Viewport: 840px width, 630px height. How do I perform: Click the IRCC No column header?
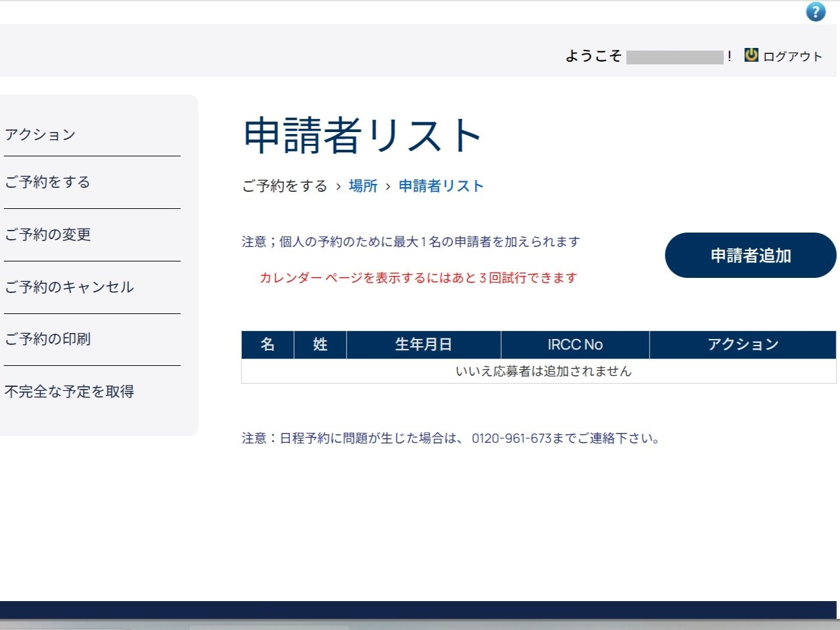coord(574,345)
